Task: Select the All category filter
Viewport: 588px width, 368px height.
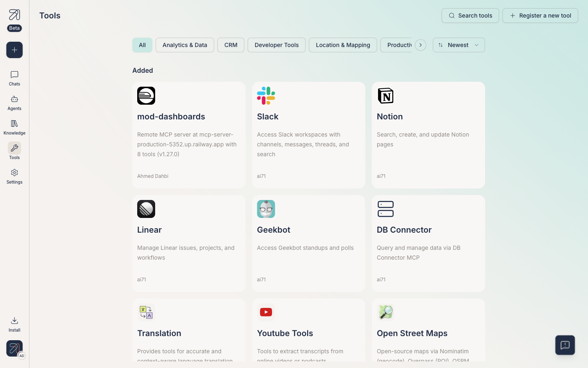Action: pos(142,45)
